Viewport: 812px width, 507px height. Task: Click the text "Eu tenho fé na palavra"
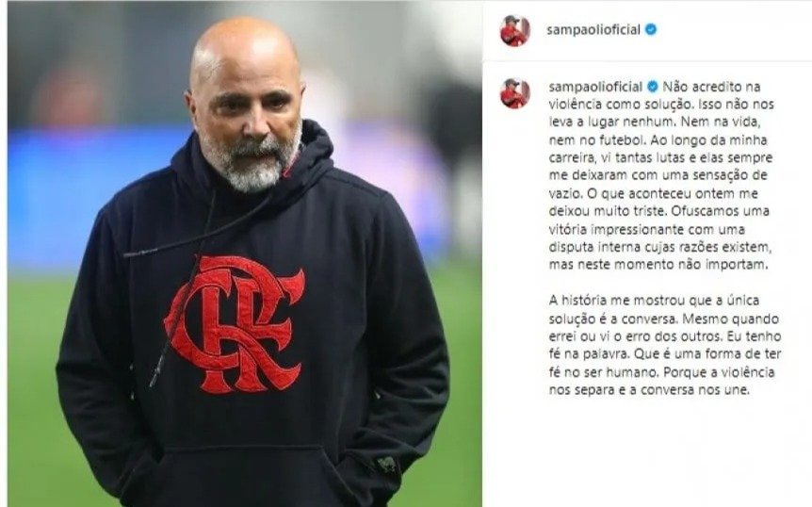665,346
